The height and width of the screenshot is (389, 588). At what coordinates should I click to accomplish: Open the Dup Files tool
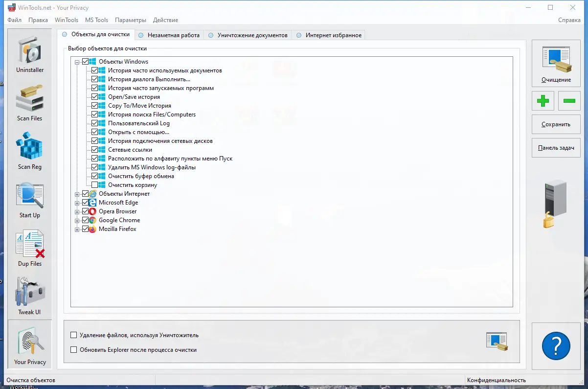tap(30, 247)
